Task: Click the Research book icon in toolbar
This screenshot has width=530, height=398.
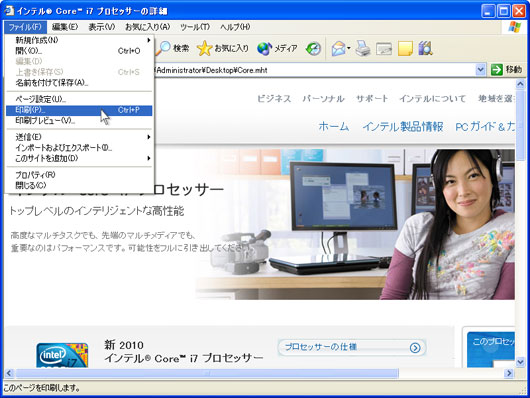Action: click(425, 48)
